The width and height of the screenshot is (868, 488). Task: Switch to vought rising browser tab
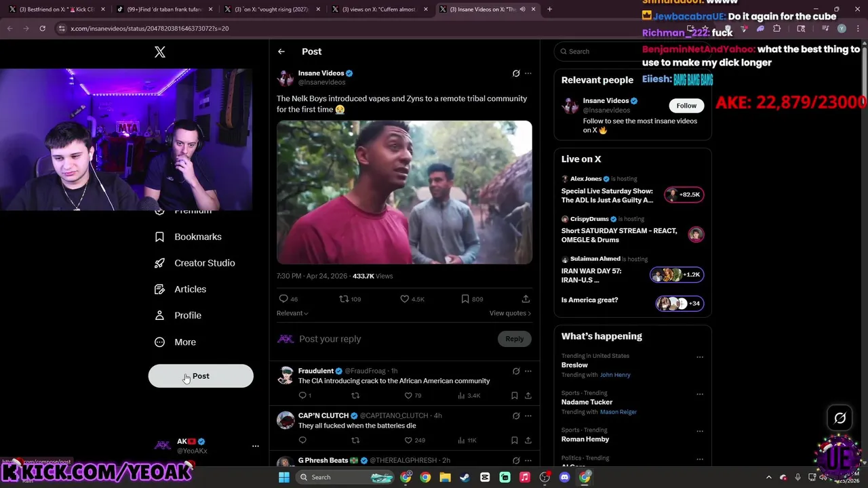coord(271,9)
